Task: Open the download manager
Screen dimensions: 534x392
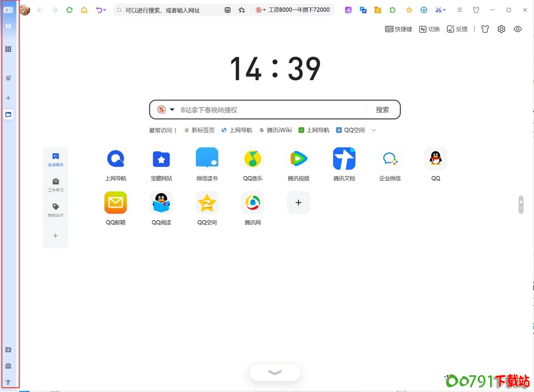Action: click(x=424, y=10)
